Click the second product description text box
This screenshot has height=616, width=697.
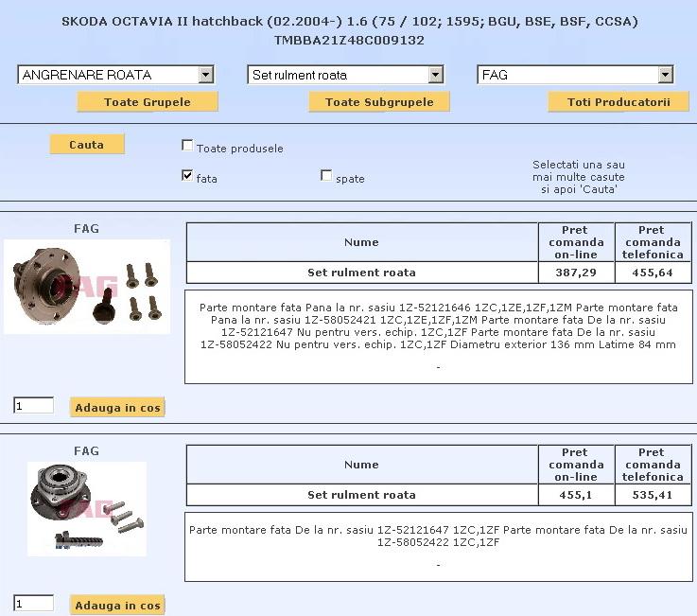coord(438,547)
